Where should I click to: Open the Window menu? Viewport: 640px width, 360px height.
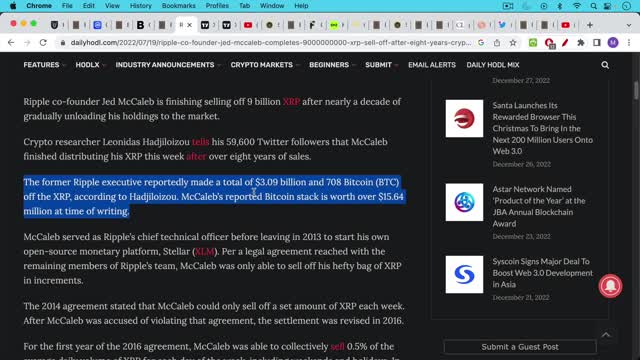click(x=272, y=6)
